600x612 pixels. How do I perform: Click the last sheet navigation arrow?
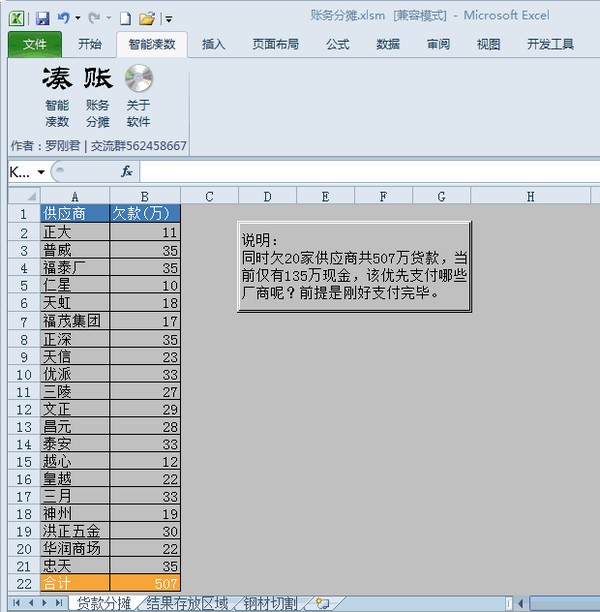tap(57, 603)
